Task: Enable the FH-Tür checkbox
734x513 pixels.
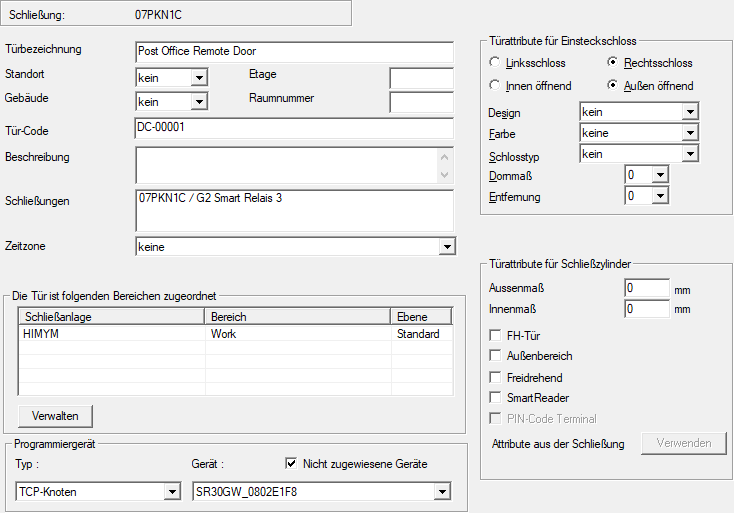Action: click(x=494, y=336)
